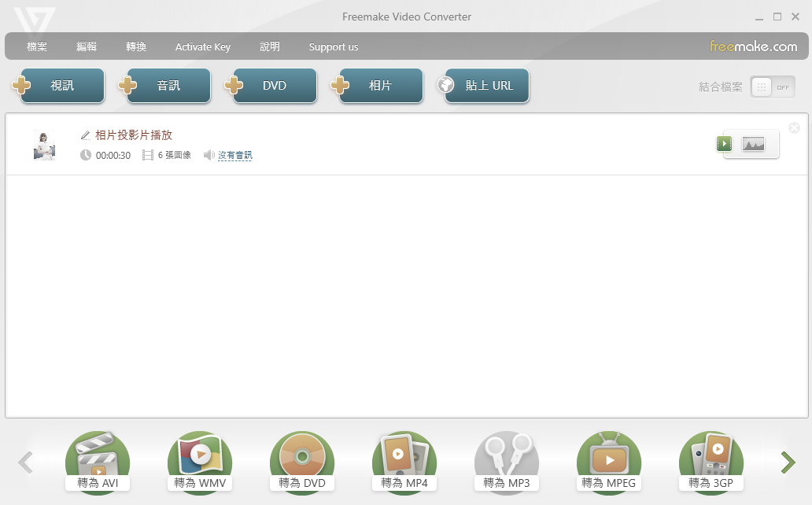Screen dimensions: 812x505
Task: Open the Activate Key menu
Action: (x=203, y=46)
